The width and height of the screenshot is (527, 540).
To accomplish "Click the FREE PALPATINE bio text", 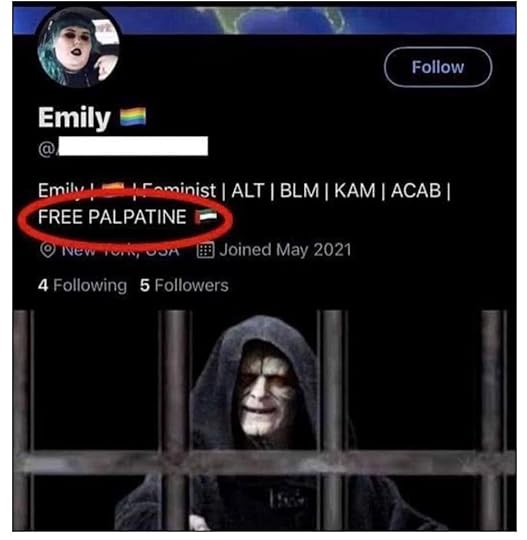I will coord(112,217).
